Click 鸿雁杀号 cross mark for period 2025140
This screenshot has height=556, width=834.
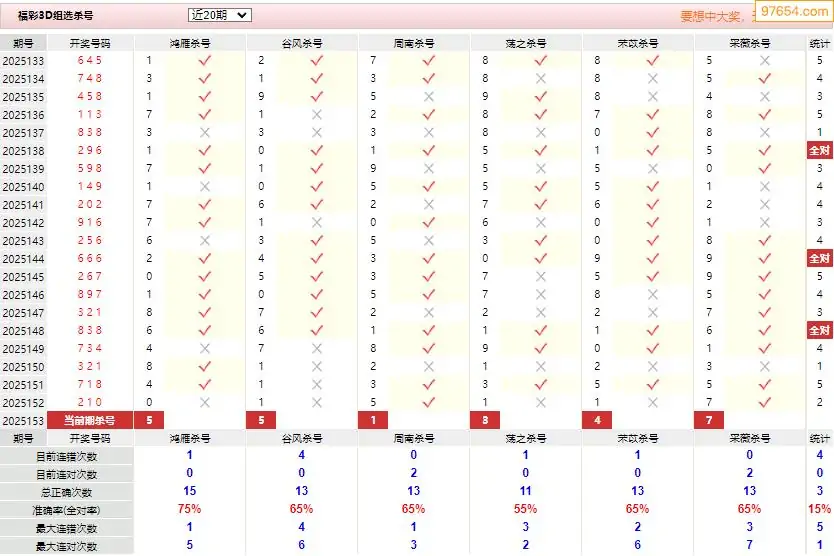pos(205,187)
